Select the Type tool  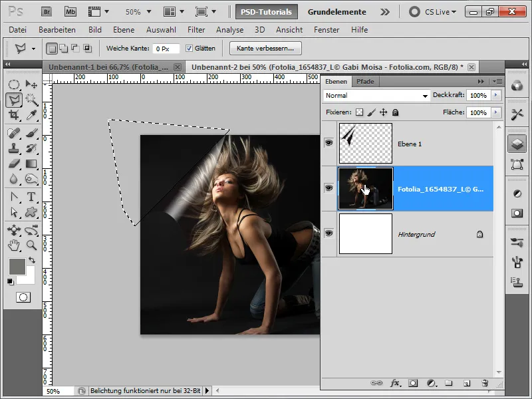pos(31,197)
